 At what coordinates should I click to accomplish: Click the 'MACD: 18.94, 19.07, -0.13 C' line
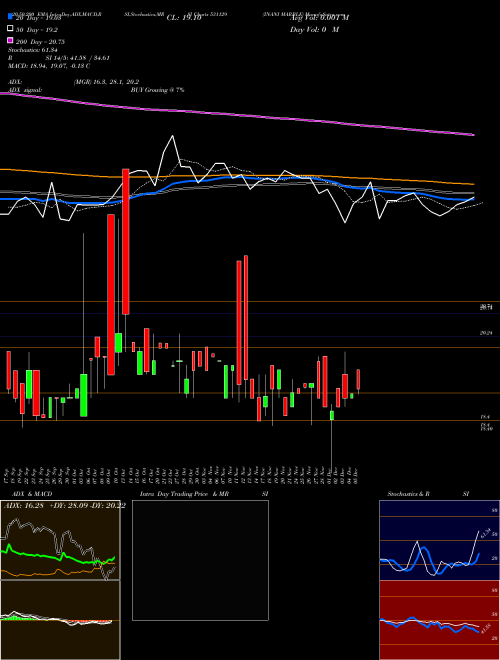(49, 66)
